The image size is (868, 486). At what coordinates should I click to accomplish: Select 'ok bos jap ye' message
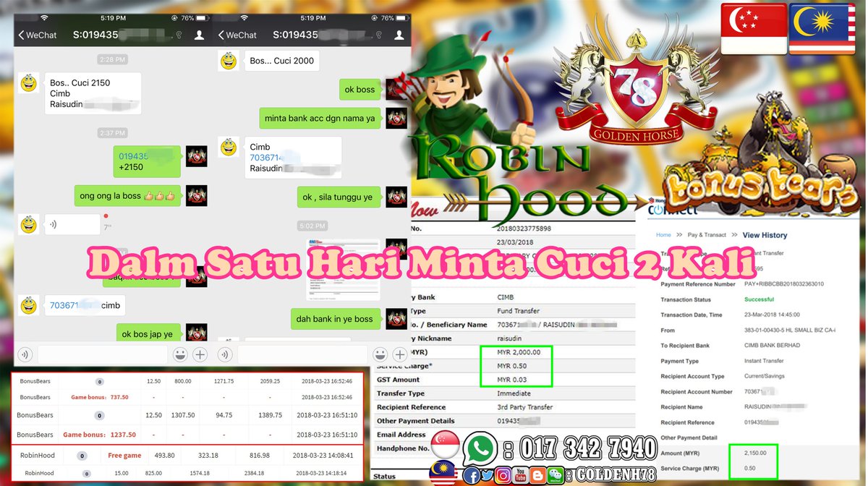(148, 334)
